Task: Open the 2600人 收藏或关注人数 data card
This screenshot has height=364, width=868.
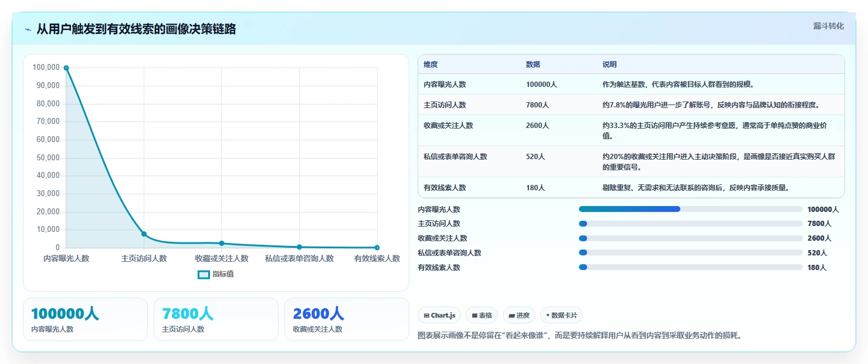Action: click(347, 319)
